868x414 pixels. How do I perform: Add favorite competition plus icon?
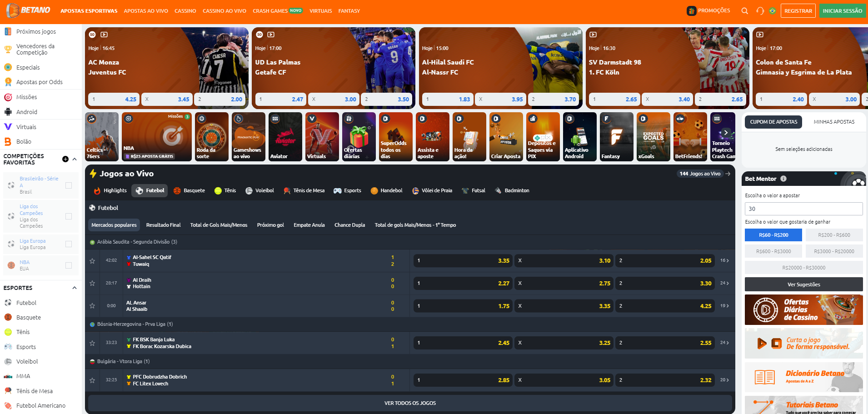[65, 159]
